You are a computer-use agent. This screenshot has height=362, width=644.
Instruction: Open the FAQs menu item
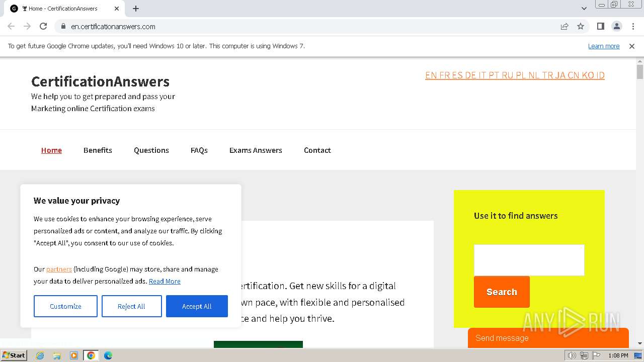coord(199,150)
